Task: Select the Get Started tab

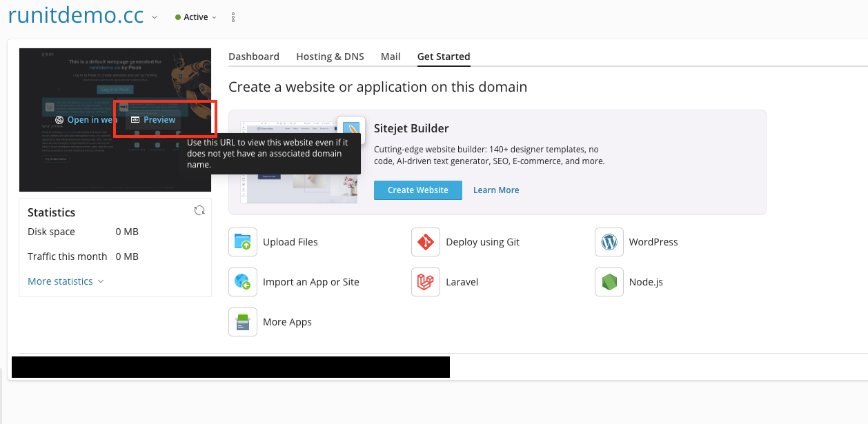Action: pyautogui.click(x=444, y=57)
